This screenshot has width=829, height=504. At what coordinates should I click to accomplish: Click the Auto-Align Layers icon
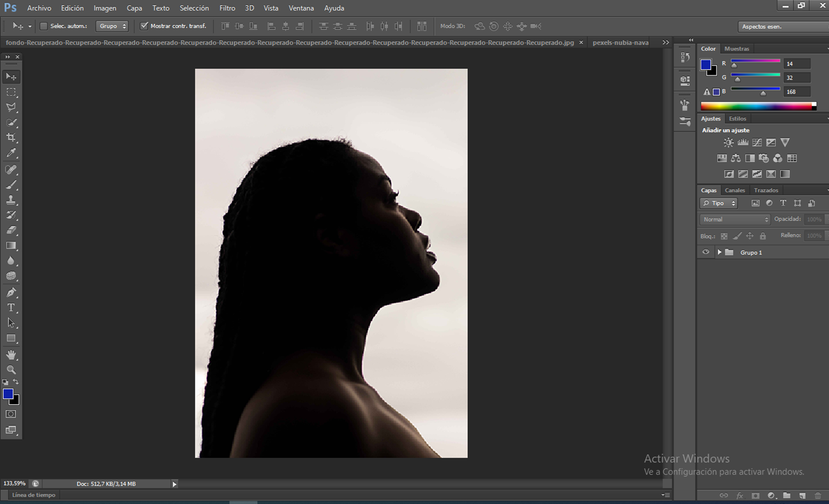[422, 26]
